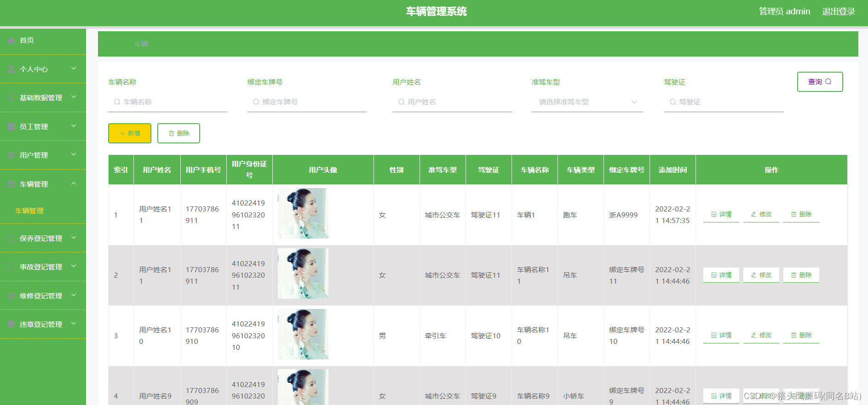Click the magnifier icon in the 查询 button

[828, 82]
